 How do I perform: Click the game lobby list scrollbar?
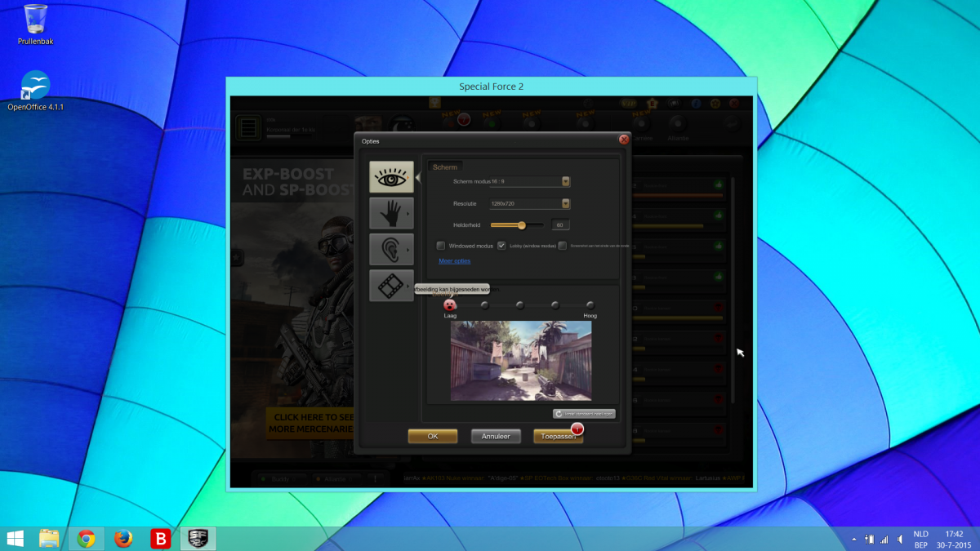pos(732,290)
